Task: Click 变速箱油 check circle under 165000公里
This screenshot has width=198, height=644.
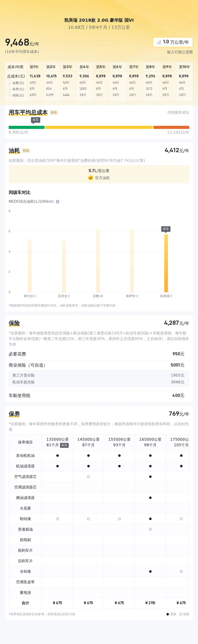Action: [150, 529]
